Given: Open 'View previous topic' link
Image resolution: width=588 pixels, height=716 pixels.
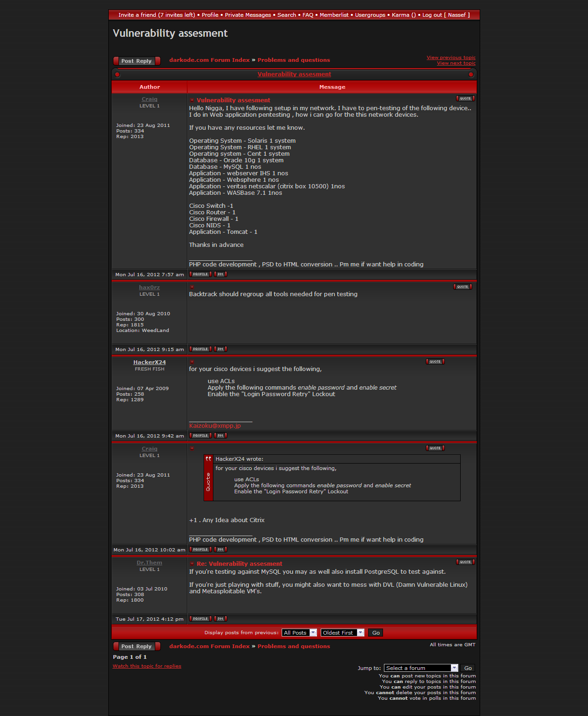Looking at the screenshot, I should point(451,58).
